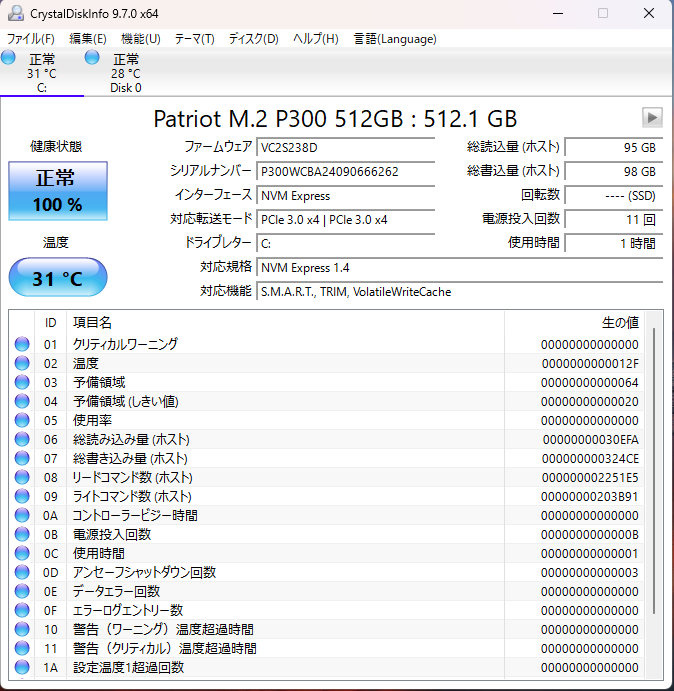Click the disk title Patriot M.2 P300 512GB
This screenshot has width=674, height=691.
[335, 119]
